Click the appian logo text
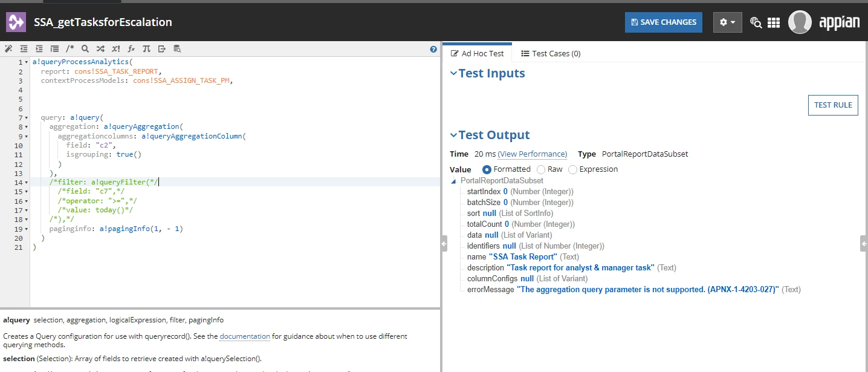The width and height of the screenshot is (868, 372). point(840,23)
